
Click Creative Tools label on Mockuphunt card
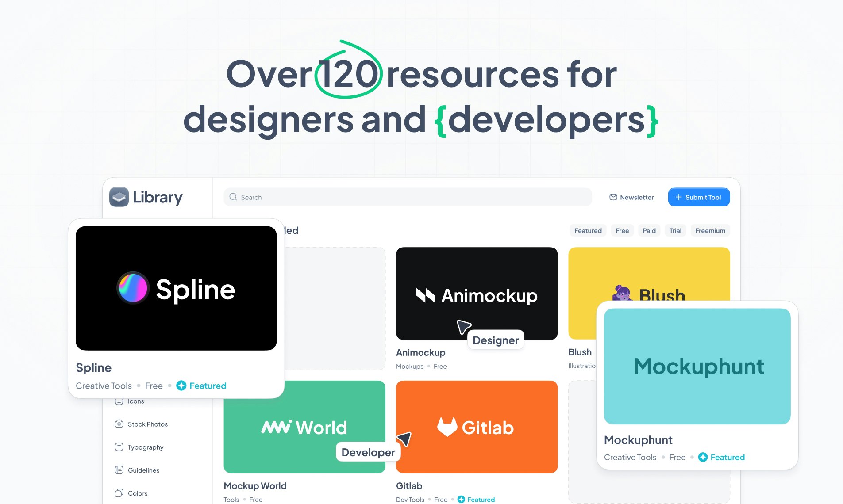(630, 457)
